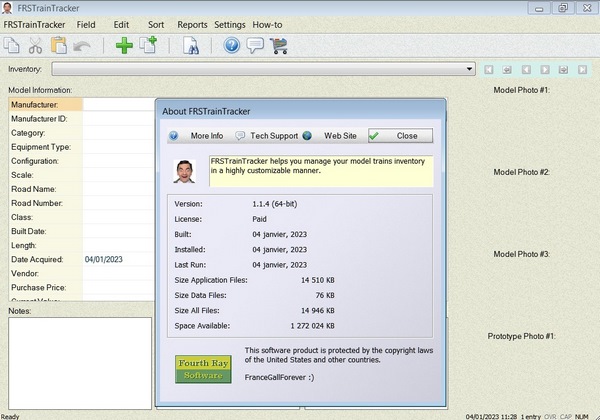Open the Field menu
Screen dimensions: 600x420
click(86, 25)
